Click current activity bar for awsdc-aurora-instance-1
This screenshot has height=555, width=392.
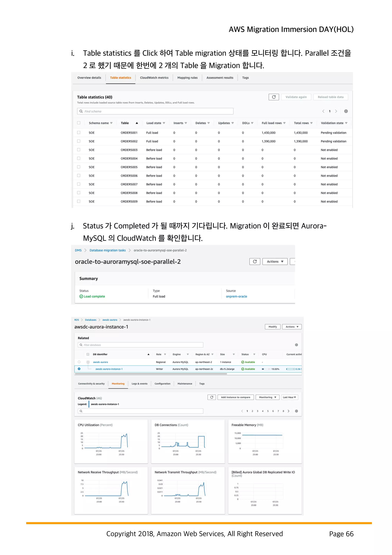pos(291,369)
